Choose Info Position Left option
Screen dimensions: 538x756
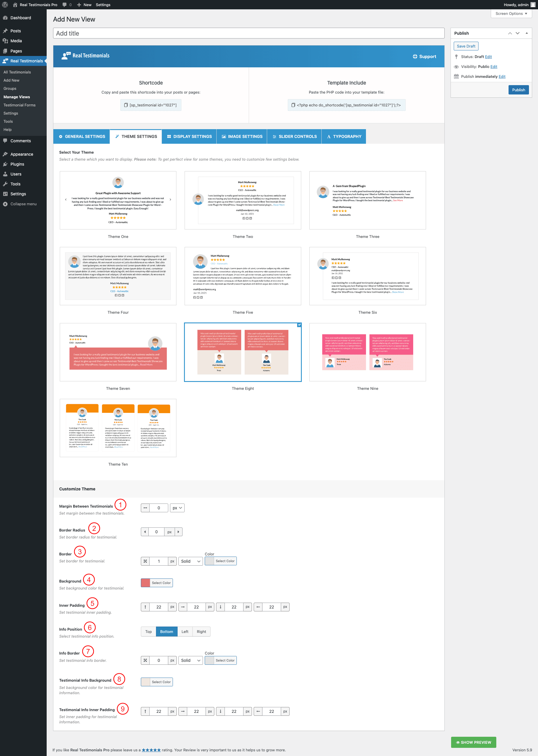tap(185, 632)
